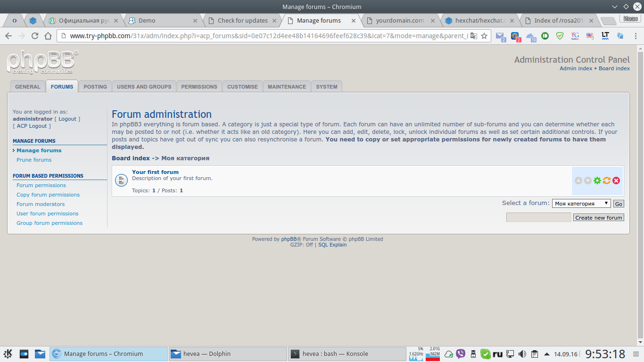This screenshot has height=362, width=644.
Task: Open the Chromium menu
Action: click(635, 36)
